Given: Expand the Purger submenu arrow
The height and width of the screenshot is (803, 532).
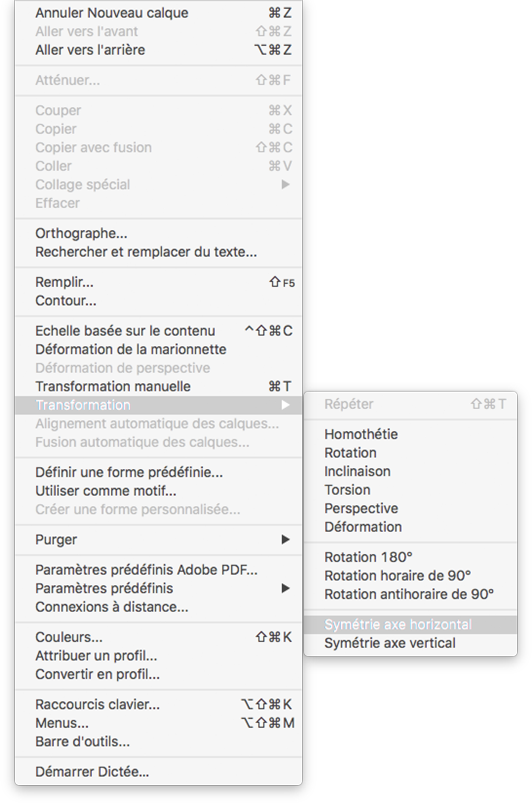Looking at the screenshot, I should pos(286,540).
